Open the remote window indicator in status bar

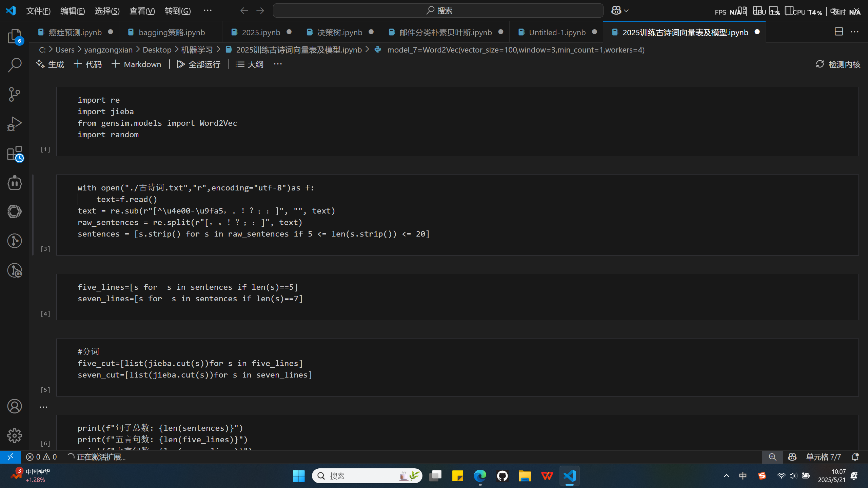10,457
